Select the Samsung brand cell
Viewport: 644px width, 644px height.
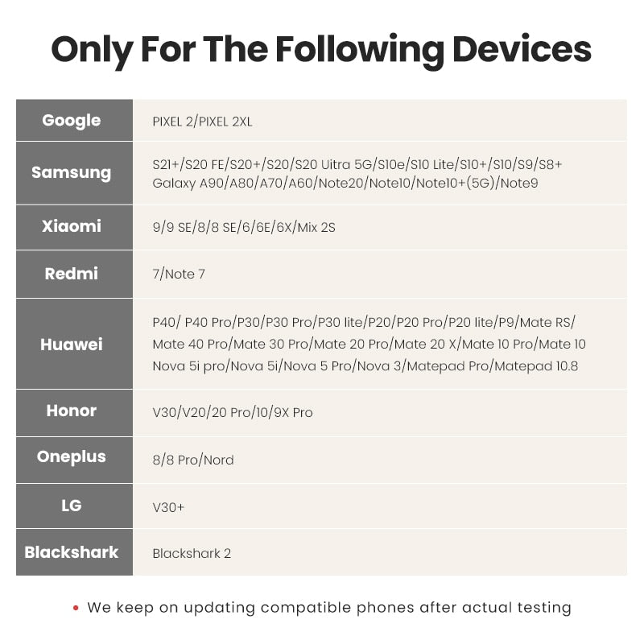(x=74, y=173)
